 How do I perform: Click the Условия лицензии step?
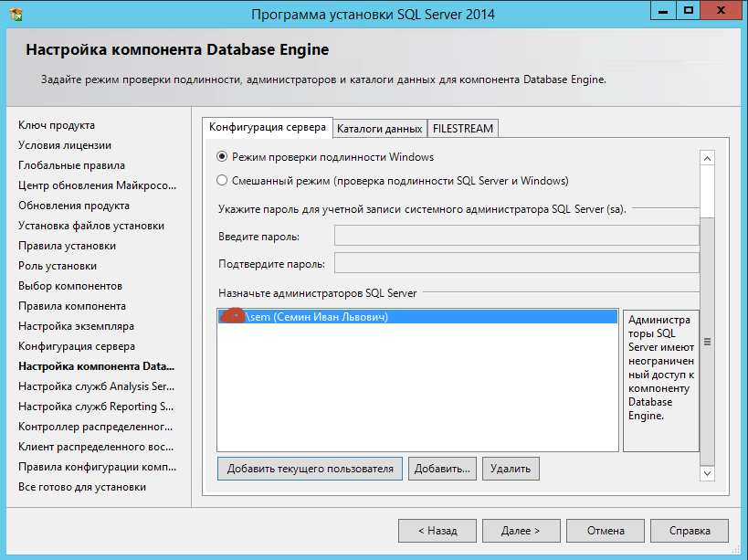point(65,145)
